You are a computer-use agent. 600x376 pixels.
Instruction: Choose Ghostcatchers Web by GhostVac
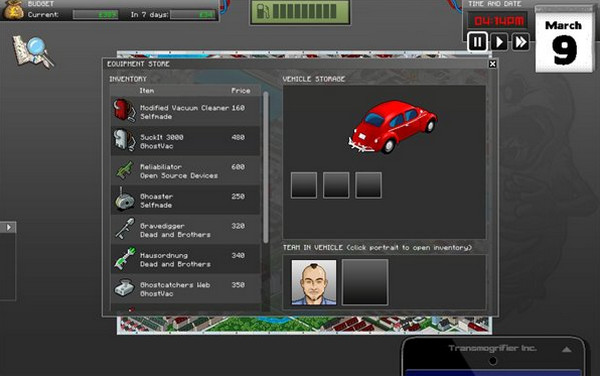coord(186,288)
